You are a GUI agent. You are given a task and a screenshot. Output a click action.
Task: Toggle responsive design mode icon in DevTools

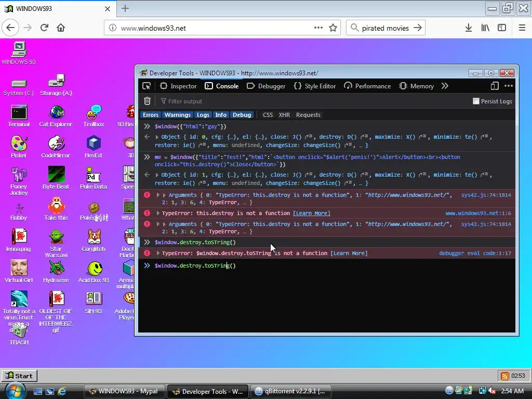(495, 86)
